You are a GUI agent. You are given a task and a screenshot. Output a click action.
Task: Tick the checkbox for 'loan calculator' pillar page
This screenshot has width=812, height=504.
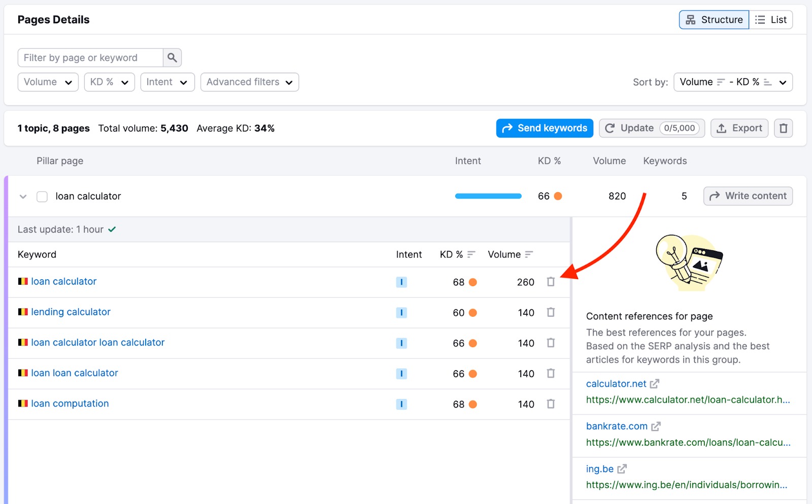[x=42, y=196]
